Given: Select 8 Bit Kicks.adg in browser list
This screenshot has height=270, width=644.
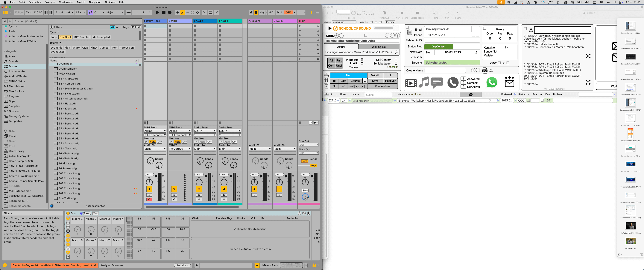Looking at the screenshot, I should coord(68,108).
